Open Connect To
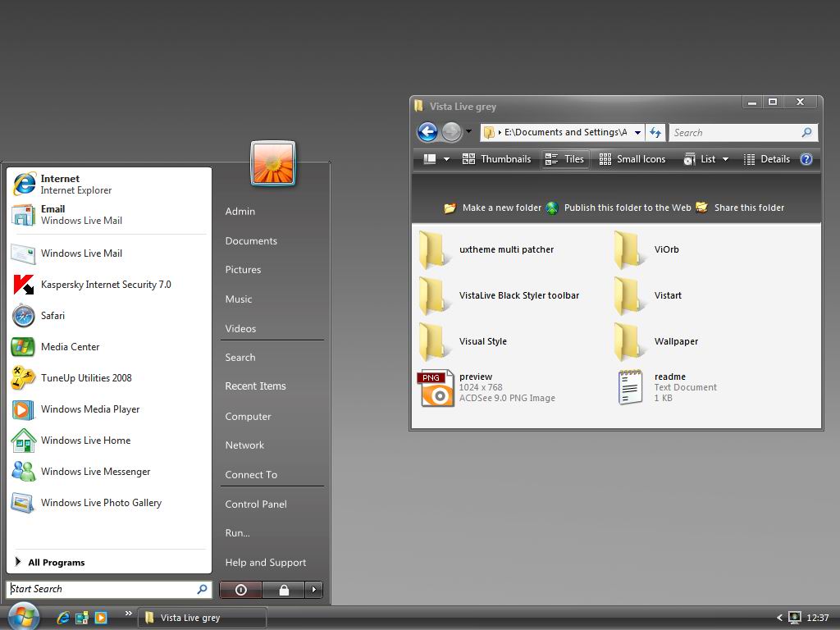840x630 pixels. [x=251, y=475]
